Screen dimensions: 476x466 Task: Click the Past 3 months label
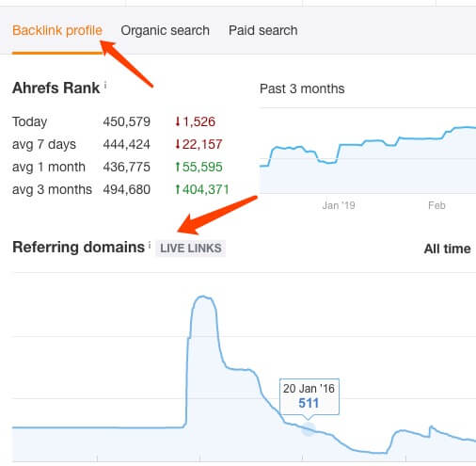302,88
